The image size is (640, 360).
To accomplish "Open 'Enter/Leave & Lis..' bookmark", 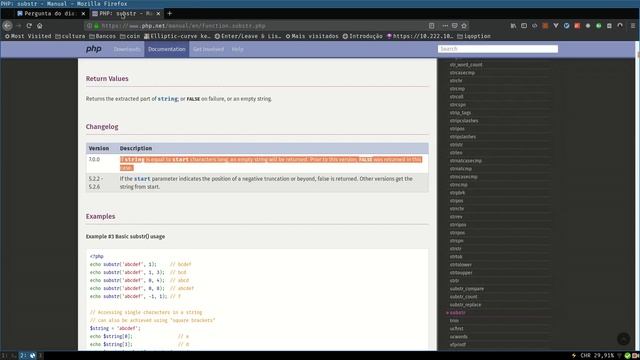I will tap(248, 36).
